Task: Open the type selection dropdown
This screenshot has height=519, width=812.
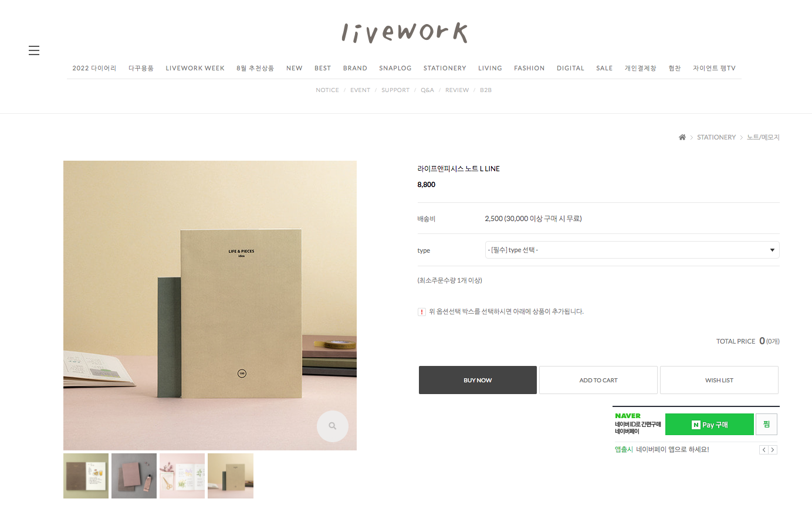Action: coord(632,250)
